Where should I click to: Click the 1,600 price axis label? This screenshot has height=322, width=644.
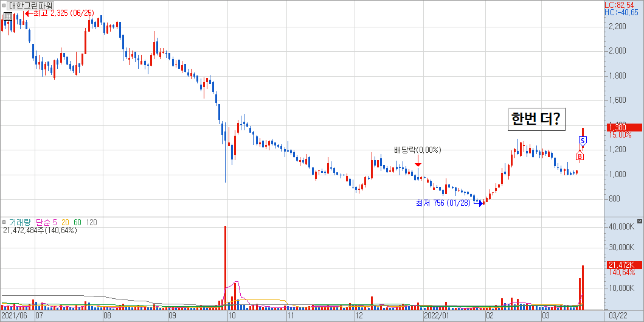pos(618,100)
